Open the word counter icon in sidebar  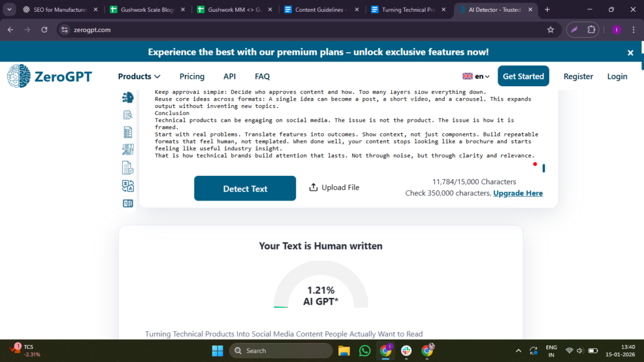click(128, 203)
